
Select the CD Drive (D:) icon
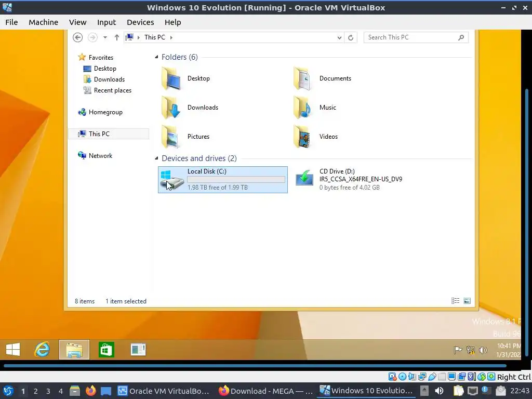point(304,178)
